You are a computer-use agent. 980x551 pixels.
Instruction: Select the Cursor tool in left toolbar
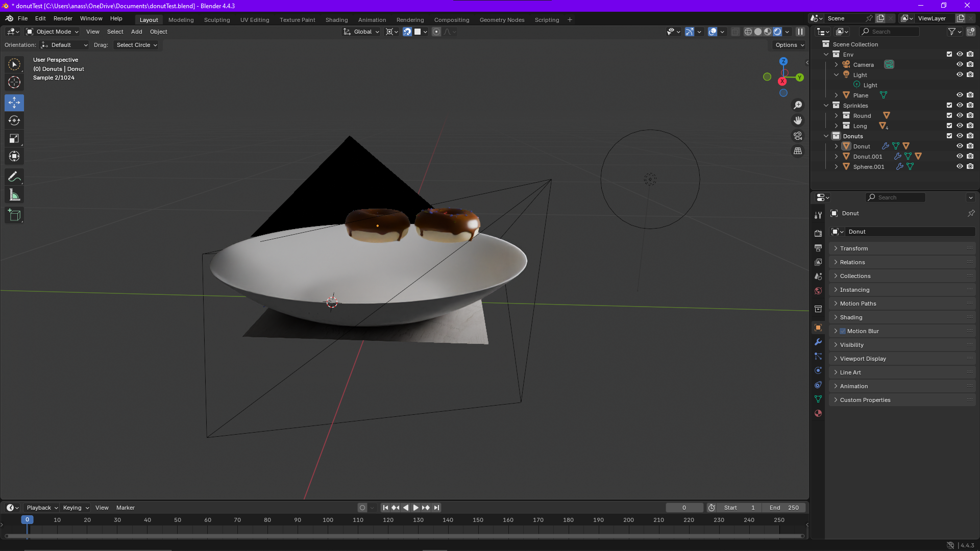click(x=14, y=82)
